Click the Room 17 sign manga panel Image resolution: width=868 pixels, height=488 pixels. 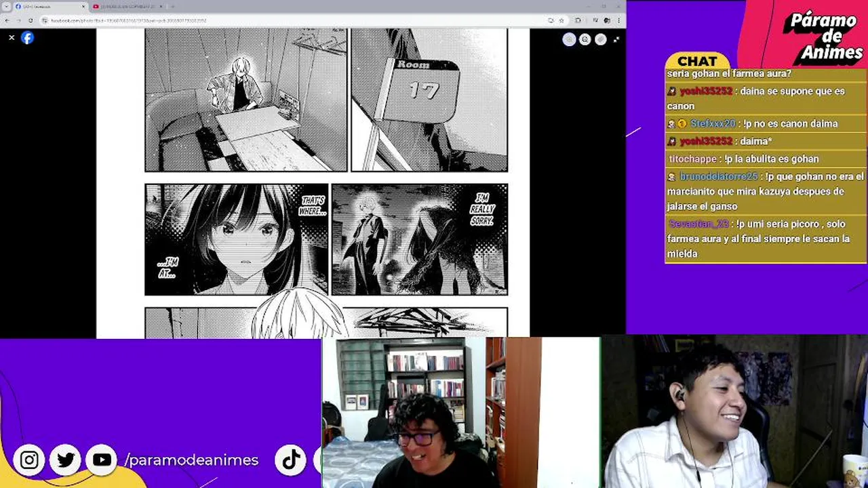(x=429, y=100)
